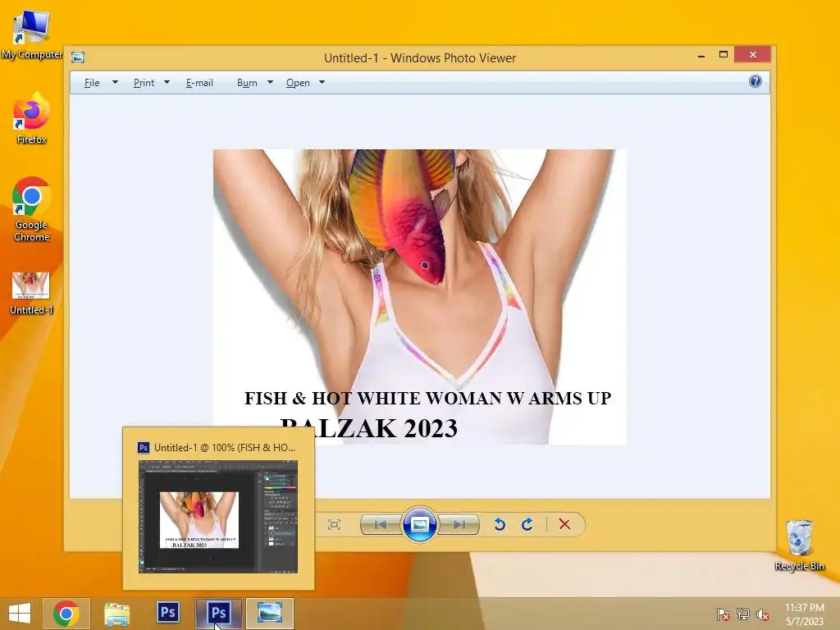The height and width of the screenshot is (630, 840).
Task: Start the slide show button
Action: point(419,524)
